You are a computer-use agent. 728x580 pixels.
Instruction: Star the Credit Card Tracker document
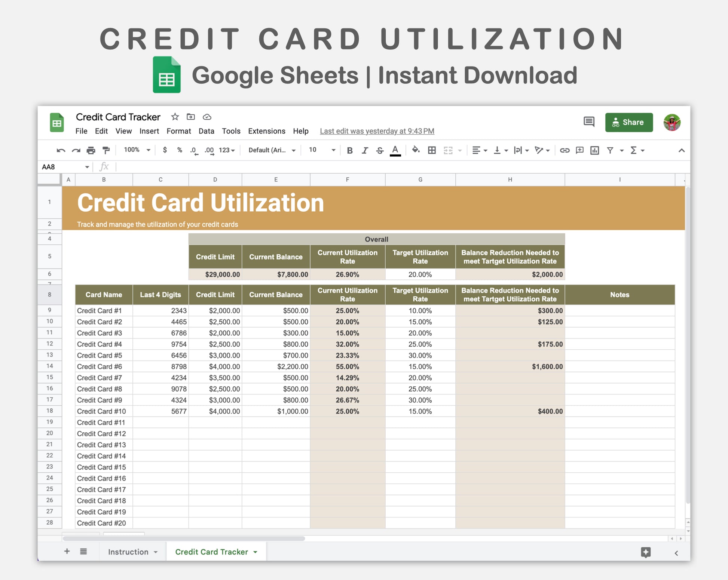175,117
